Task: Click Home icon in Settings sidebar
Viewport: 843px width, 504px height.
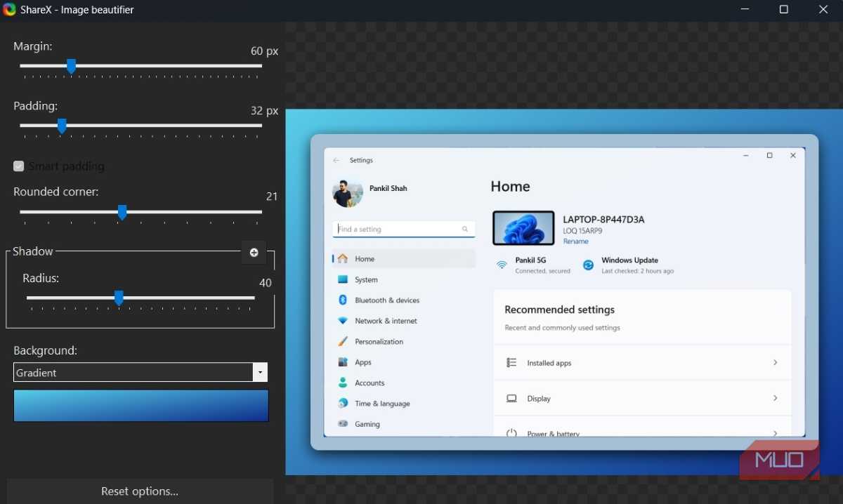Action: pyautogui.click(x=343, y=259)
